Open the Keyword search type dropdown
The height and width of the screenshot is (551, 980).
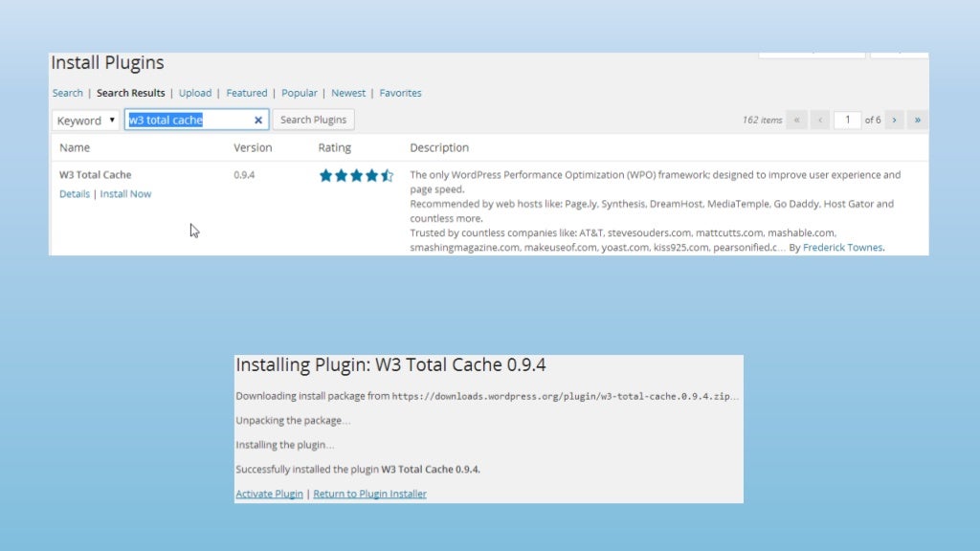85,120
